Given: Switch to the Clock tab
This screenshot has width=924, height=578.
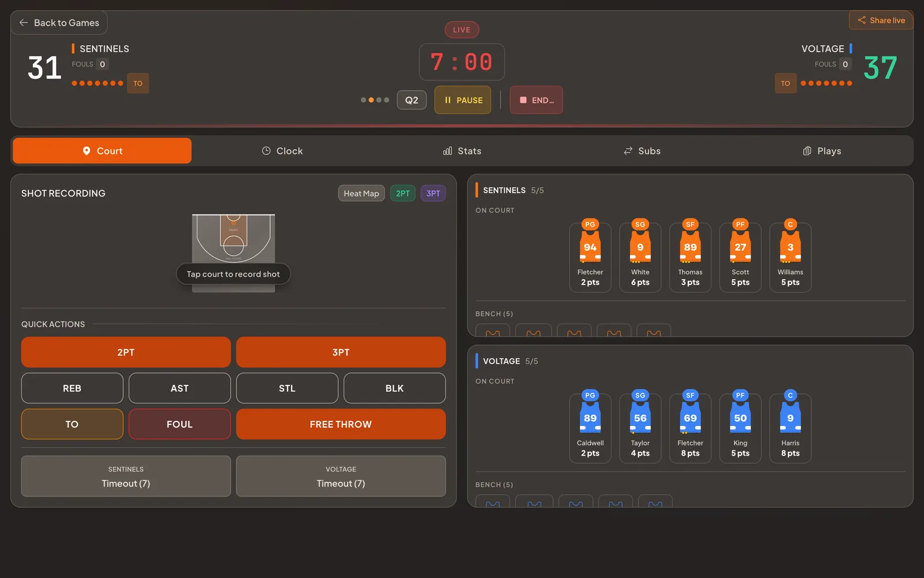Looking at the screenshot, I should (282, 151).
